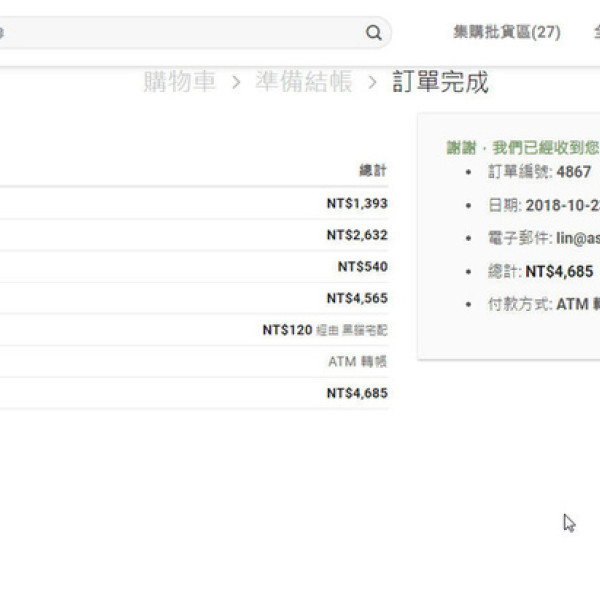
Task: Click the 總計 column header
Action: click(373, 171)
